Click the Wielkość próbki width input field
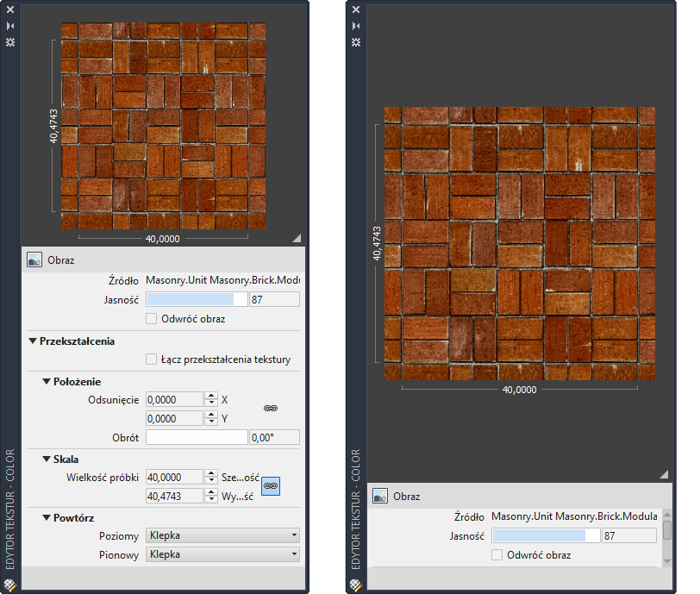 [x=174, y=477]
